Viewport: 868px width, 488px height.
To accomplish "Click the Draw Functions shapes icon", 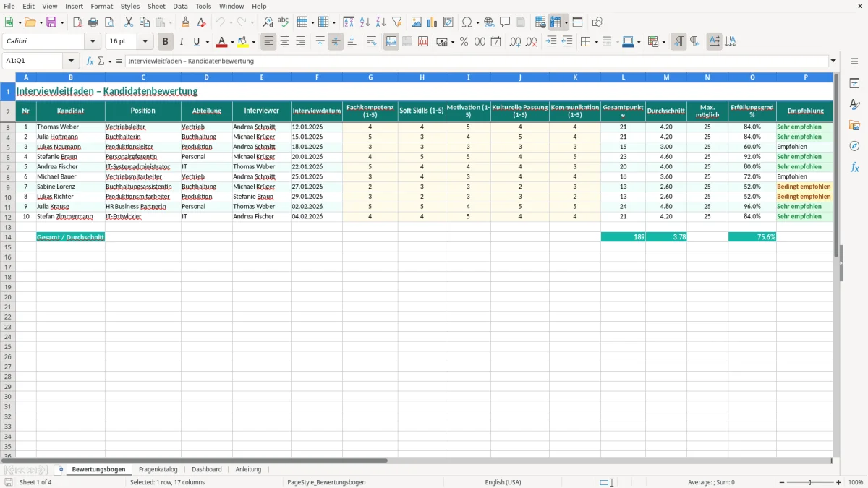I will [597, 22].
